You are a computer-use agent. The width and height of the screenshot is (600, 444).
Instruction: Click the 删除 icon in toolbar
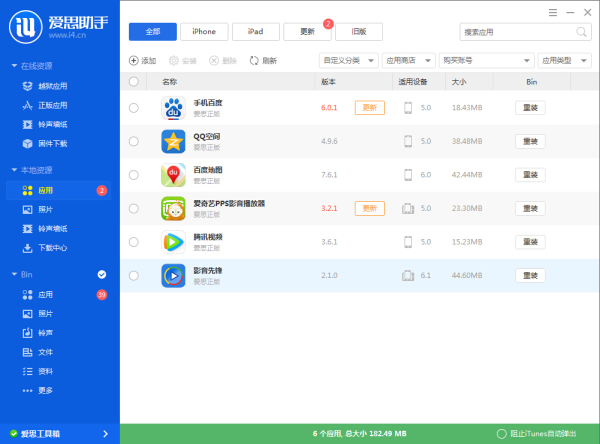click(x=214, y=60)
